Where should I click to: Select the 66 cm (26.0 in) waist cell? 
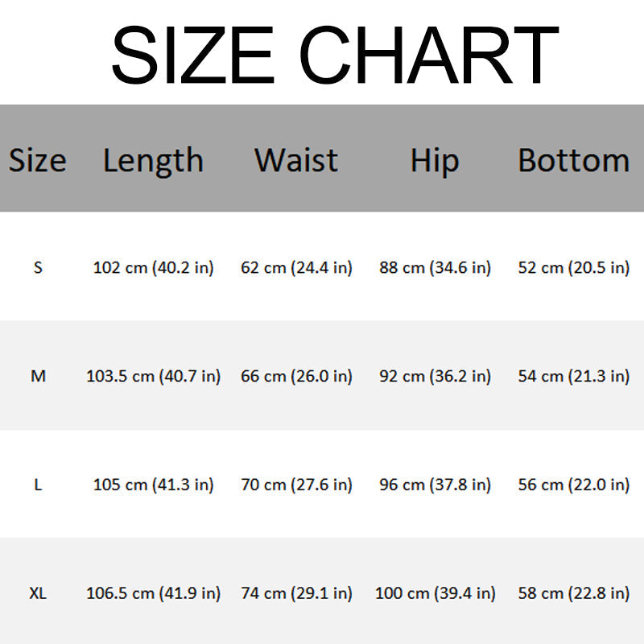point(296,376)
